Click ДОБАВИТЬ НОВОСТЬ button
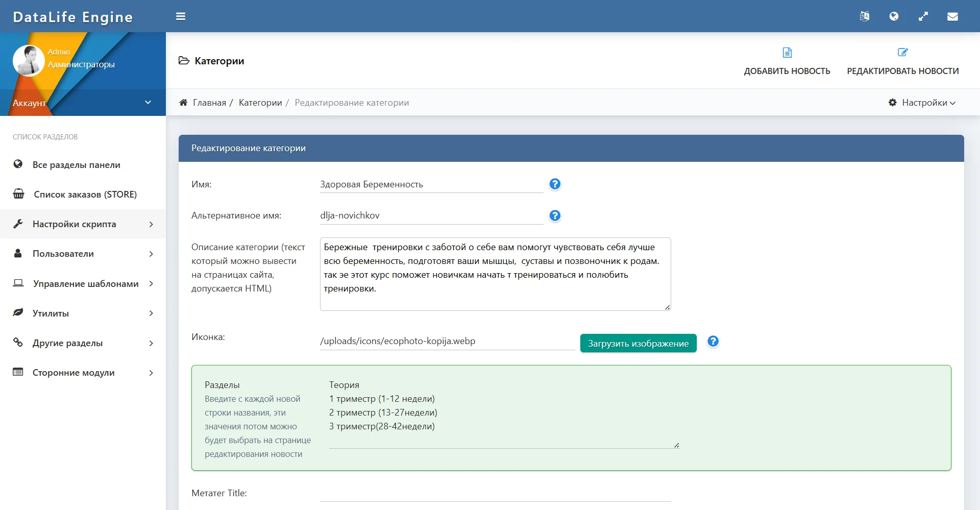Screen dimensions: 980x510 pyautogui.click(x=787, y=61)
